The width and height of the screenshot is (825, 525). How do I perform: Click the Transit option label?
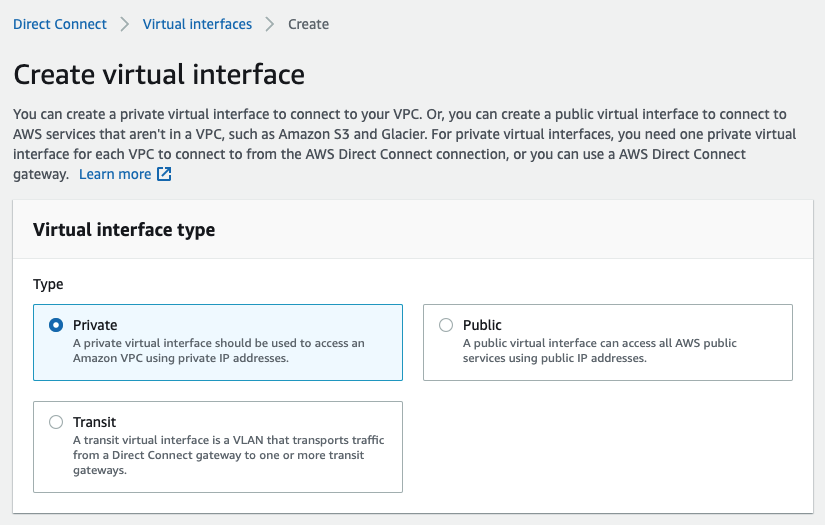tap(95, 422)
